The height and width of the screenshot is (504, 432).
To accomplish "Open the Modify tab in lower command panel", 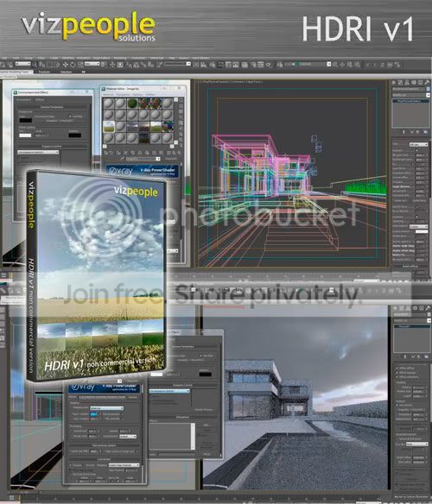I will (403, 308).
